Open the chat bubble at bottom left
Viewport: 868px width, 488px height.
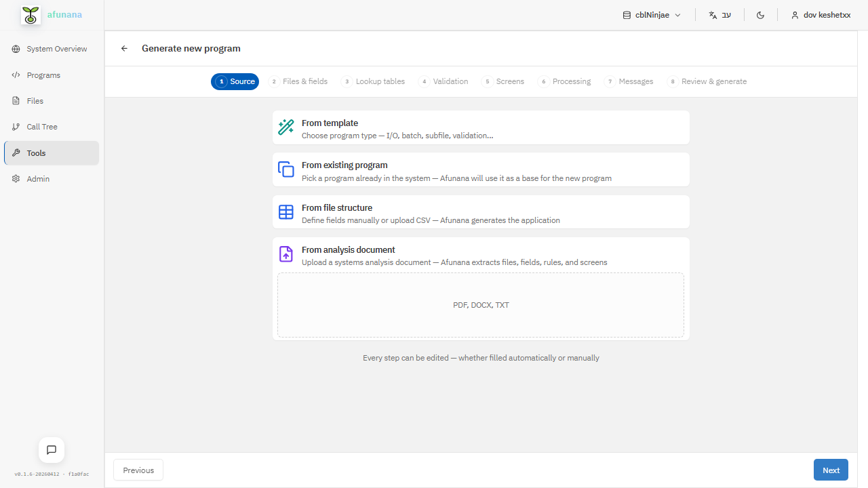tap(51, 449)
